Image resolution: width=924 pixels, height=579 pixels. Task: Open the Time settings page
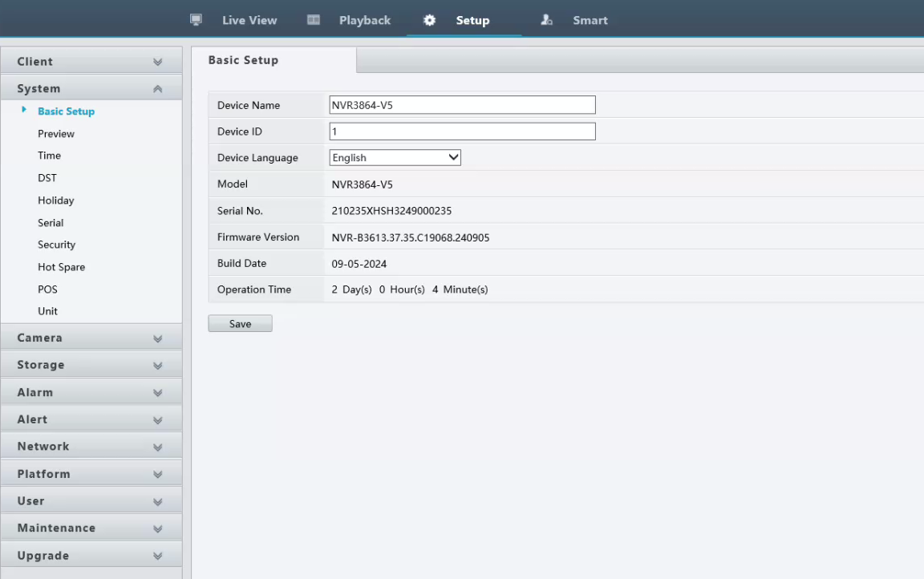pyautogui.click(x=50, y=156)
